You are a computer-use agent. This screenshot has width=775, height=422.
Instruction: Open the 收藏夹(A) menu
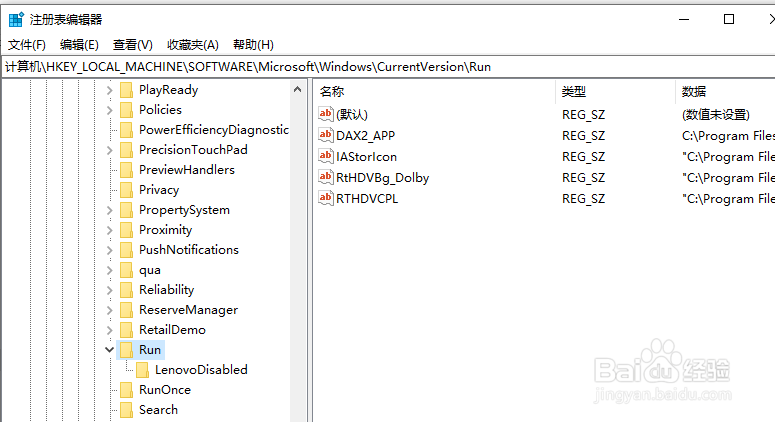193,45
